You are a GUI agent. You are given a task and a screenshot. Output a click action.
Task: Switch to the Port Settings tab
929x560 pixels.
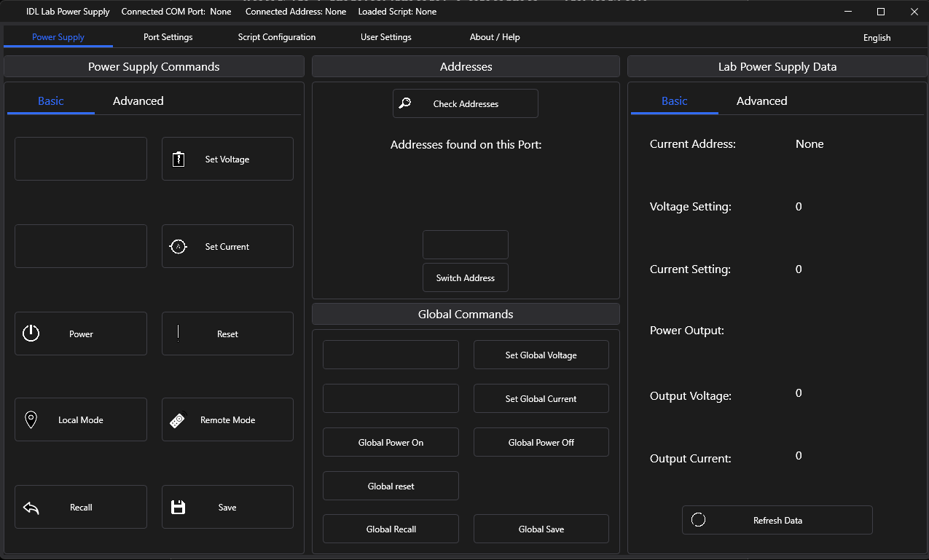[x=168, y=37]
